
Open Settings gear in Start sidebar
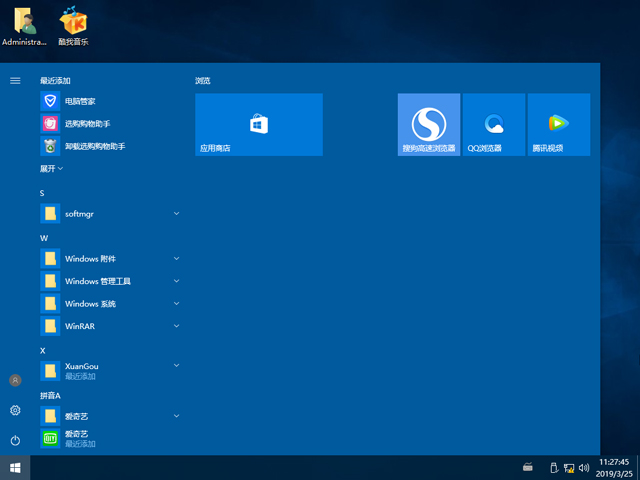point(15,411)
